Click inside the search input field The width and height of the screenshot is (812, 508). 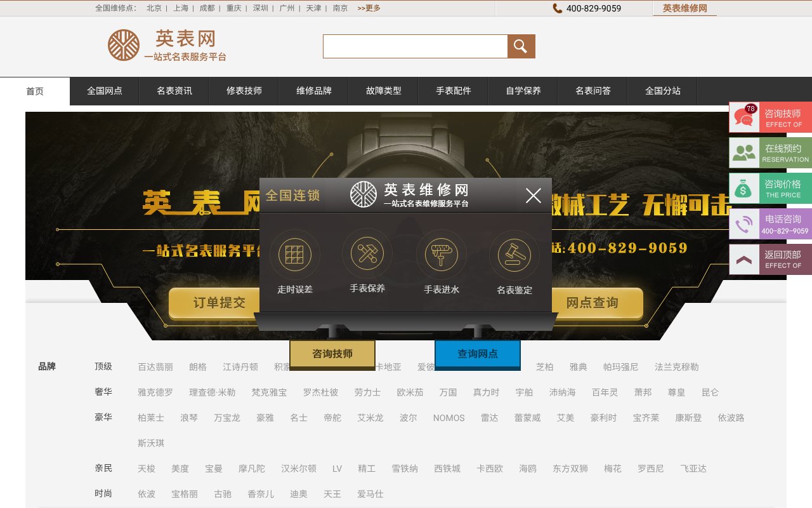[x=416, y=46]
